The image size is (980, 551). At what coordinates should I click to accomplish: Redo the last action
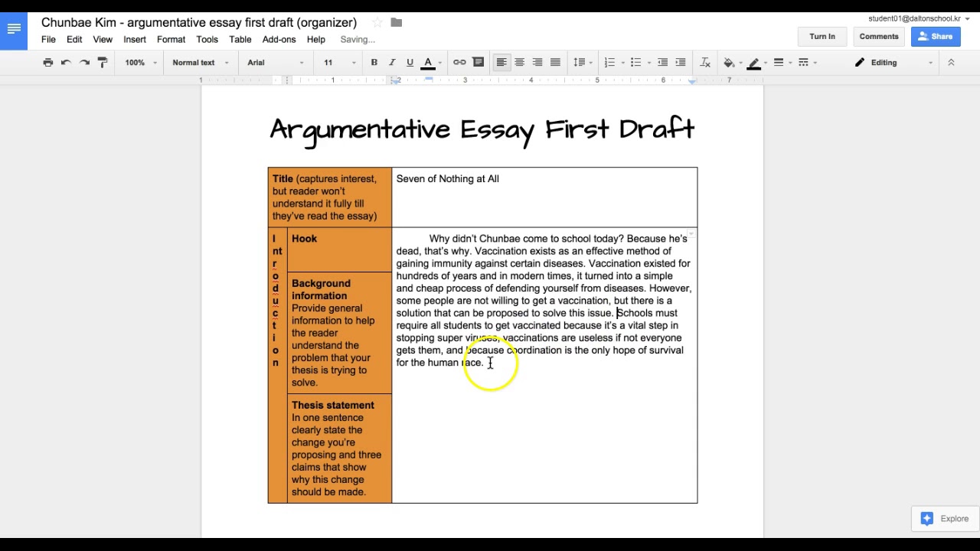pyautogui.click(x=84, y=63)
